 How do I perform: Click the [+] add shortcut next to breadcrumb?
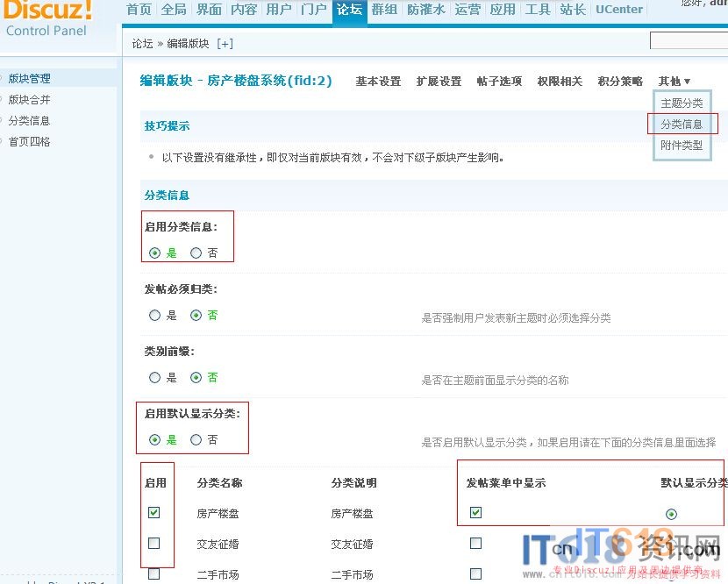pyautogui.click(x=225, y=44)
